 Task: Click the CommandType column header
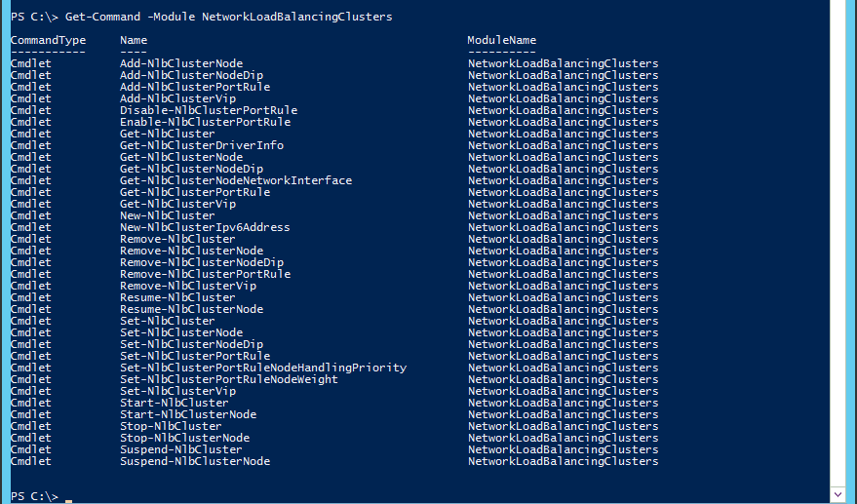[x=48, y=40]
